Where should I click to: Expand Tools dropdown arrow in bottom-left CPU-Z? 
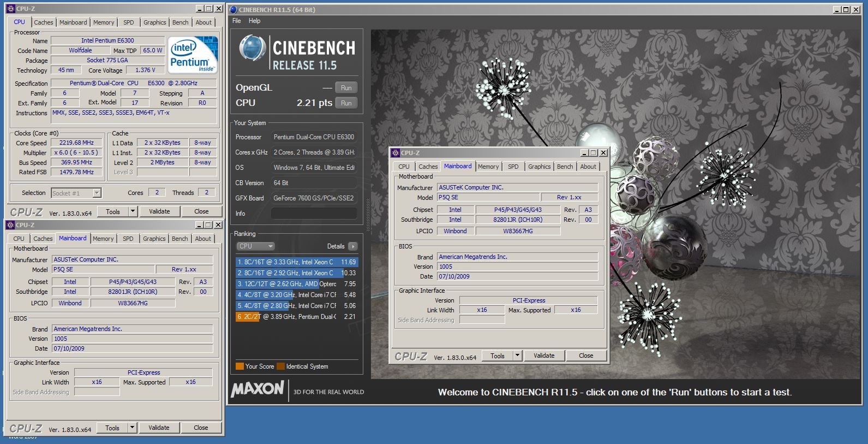132,428
